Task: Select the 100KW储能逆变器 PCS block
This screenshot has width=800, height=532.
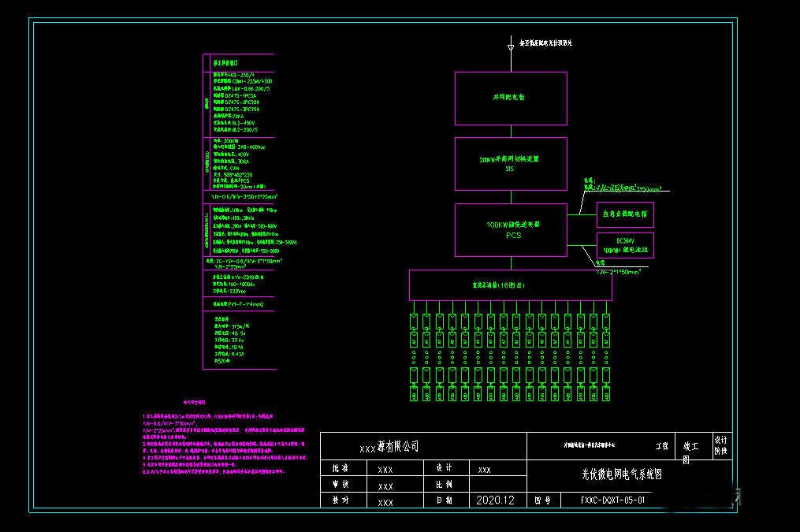Action: tap(511, 229)
